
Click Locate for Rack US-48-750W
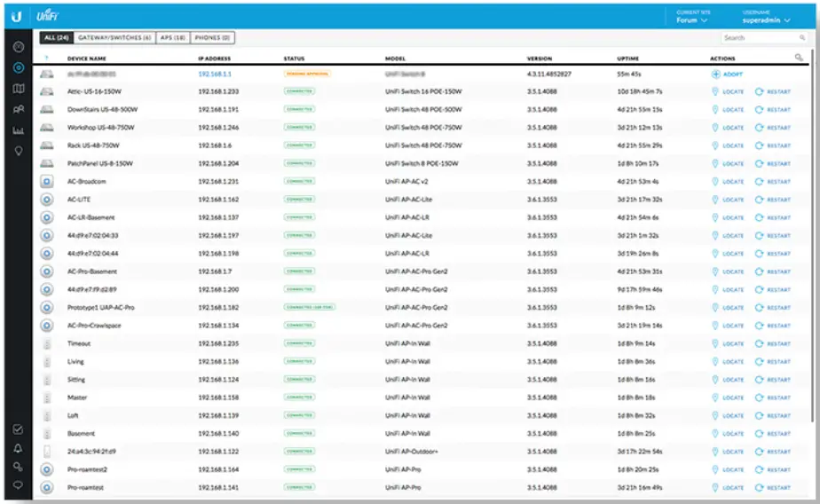(x=728, y=146)
